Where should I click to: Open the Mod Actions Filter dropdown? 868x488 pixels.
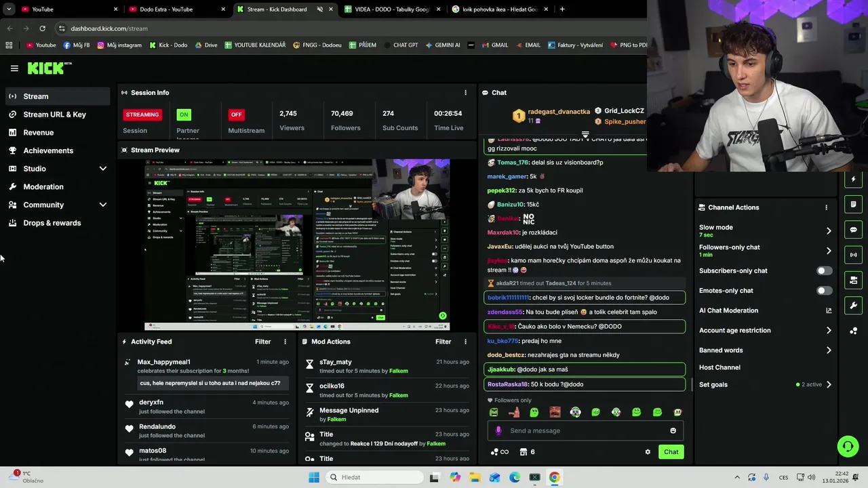[x=443, y=342]
